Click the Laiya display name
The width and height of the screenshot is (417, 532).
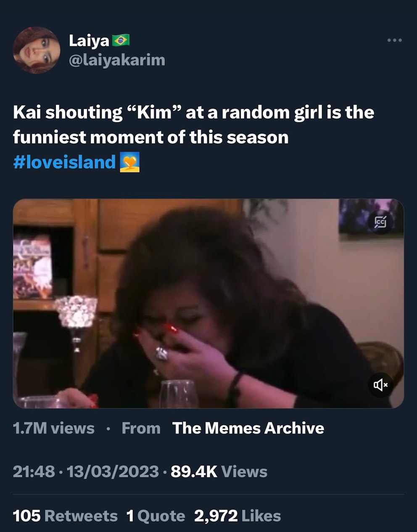point(89,41)
